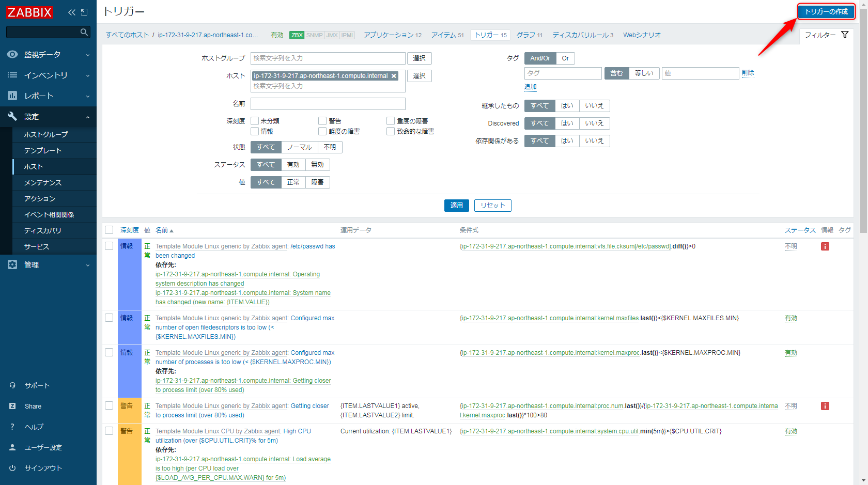
Task: Sort by ステータス column header
Action: point(800,230)
